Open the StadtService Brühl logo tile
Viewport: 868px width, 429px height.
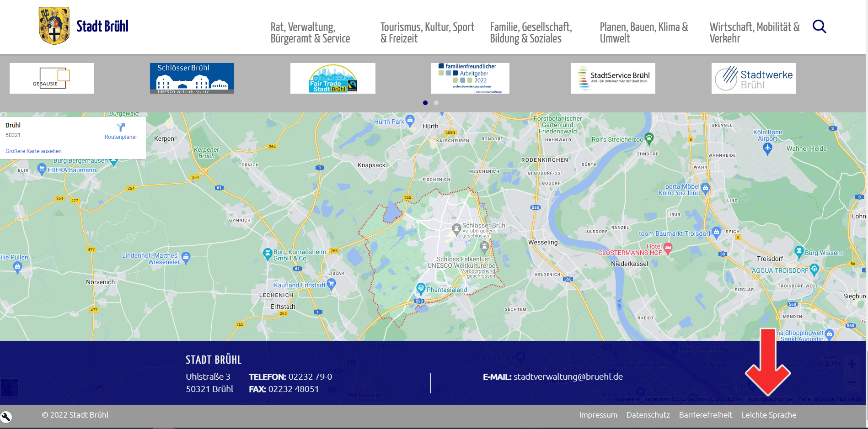(x=613, y=79)
